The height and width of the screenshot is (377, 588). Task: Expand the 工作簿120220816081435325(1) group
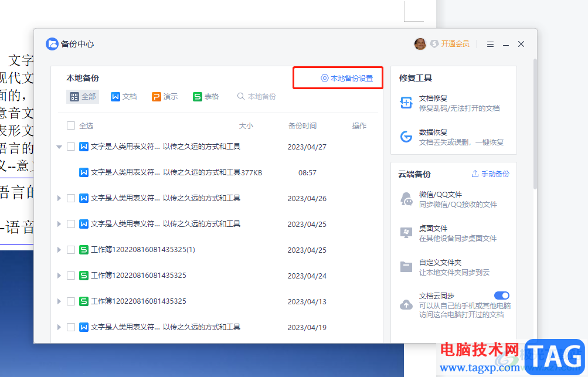59,250
